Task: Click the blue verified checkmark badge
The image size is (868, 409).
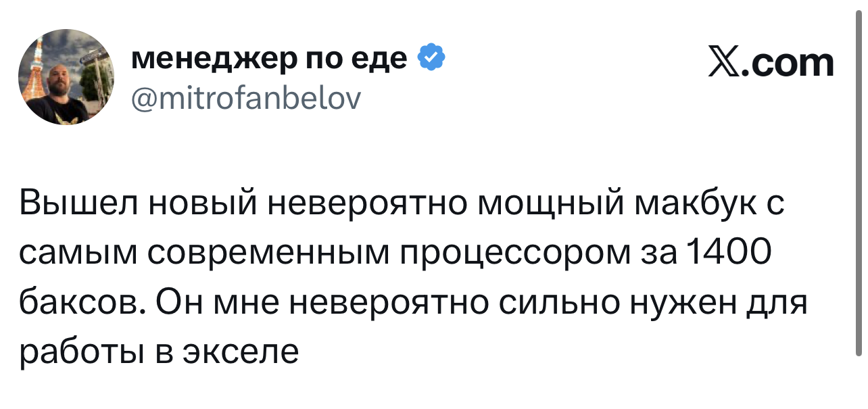Action: coord(432,59)
